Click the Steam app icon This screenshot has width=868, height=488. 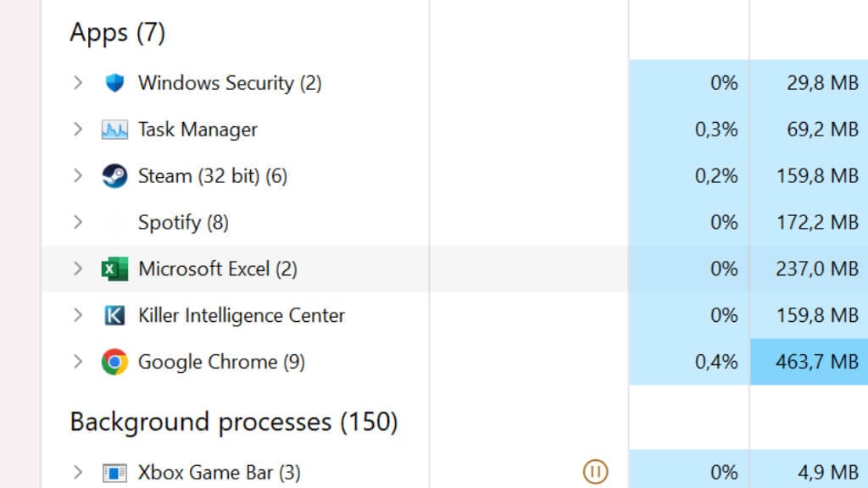pyautogui.click(x=114, y=176)
